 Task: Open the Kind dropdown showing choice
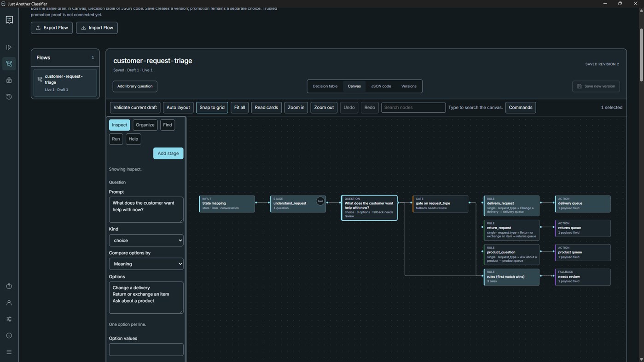click(x=146, y=240)
